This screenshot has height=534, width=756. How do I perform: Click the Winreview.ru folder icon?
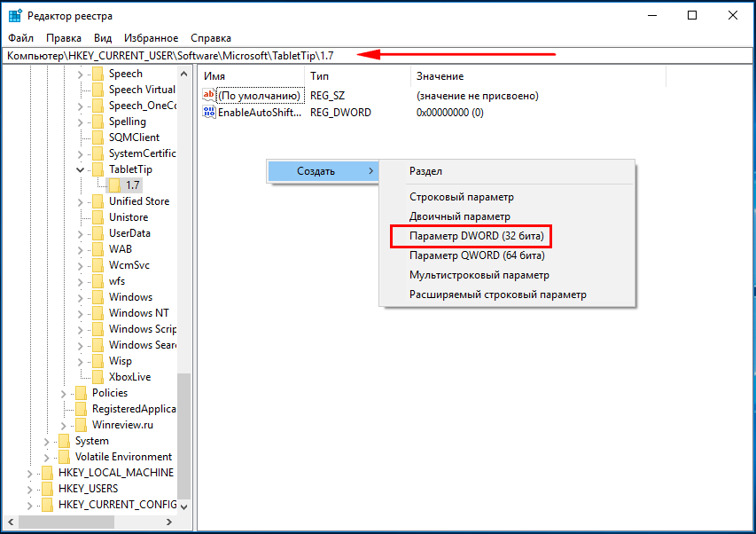[x=81, y=425]
